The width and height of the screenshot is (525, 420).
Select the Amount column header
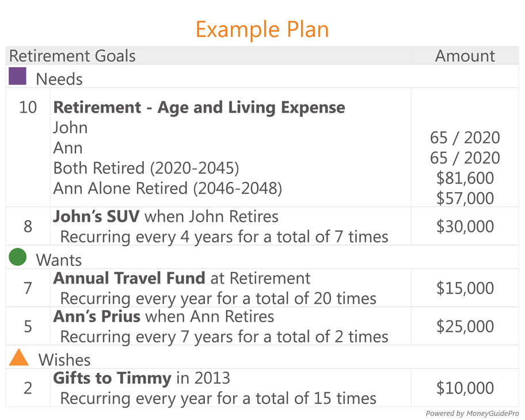point(465,56)
